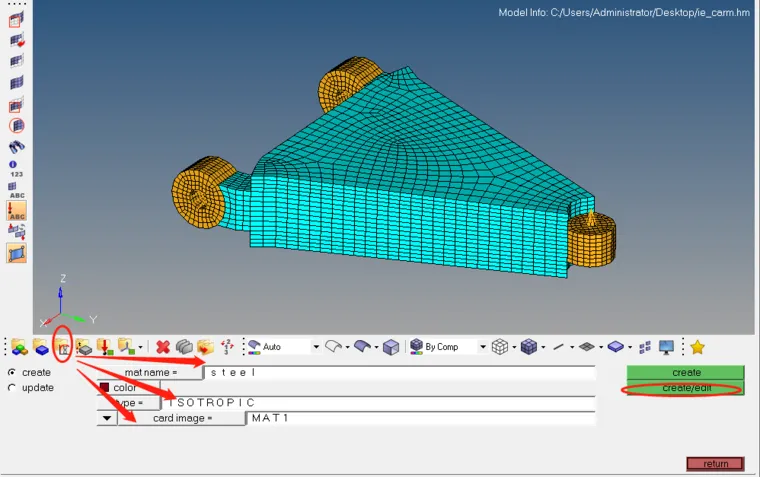
Task: Click the mat name = button
Action: coord(150,372)
